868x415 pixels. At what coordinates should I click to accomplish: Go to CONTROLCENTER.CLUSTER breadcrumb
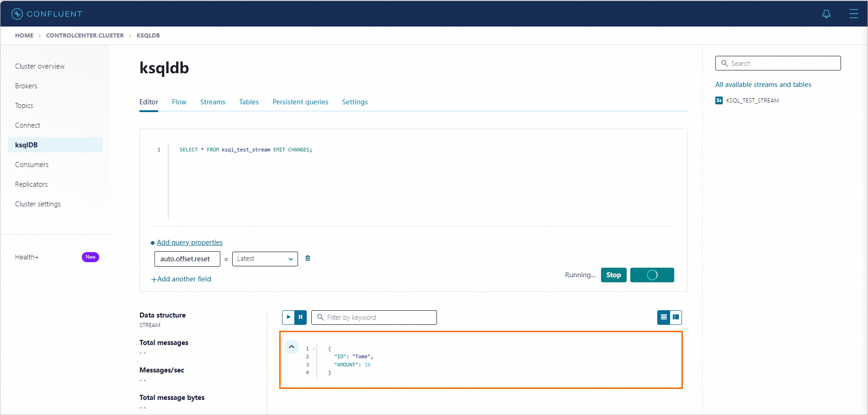click(x=85, y=35)
